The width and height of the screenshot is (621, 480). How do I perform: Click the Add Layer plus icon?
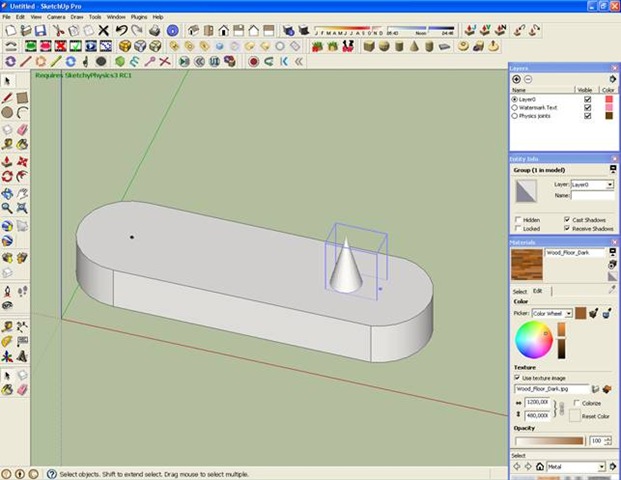pos(516,79)
